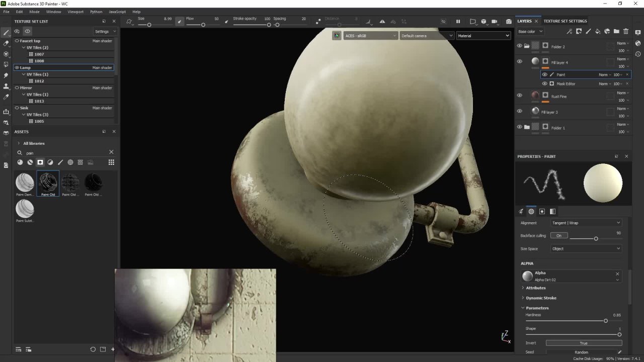644x362 pixels.
Task: Select the Paint brush tool
Action: point(6,32)
